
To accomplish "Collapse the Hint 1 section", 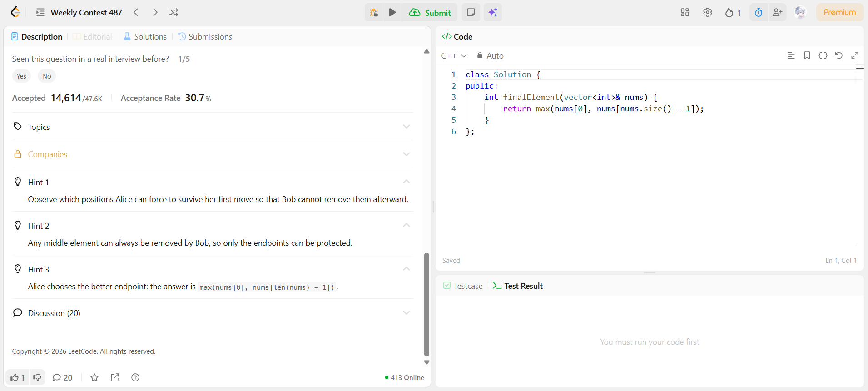I will pyautogui.click(x=406, y=182).
